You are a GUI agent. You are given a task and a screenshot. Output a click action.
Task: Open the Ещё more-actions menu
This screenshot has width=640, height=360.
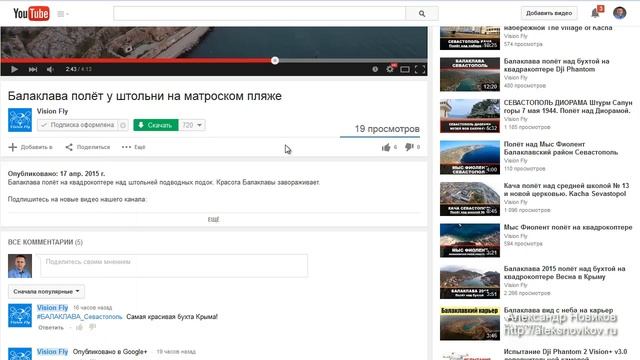click(x=133, y=147)
